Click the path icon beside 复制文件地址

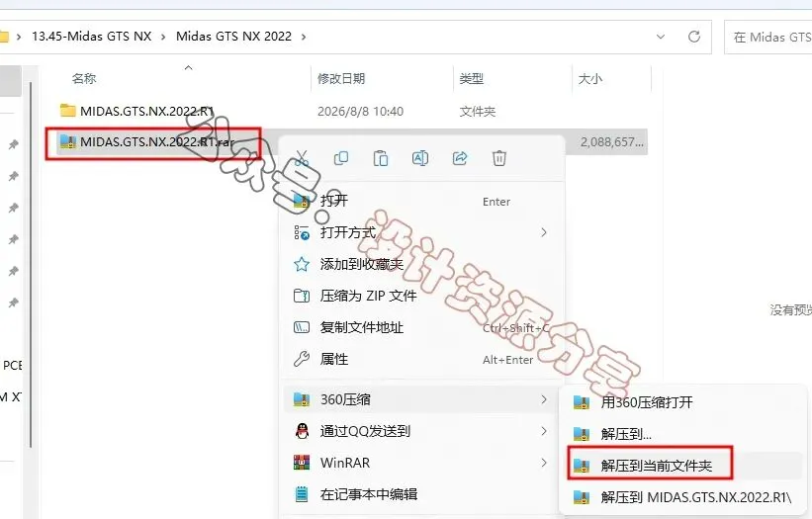coord(302,327)
